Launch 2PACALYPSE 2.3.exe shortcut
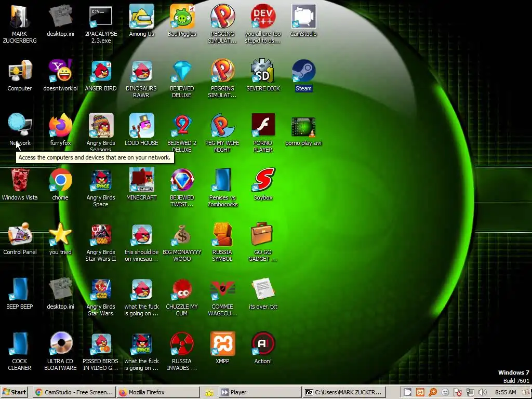This screenshot has height=399, width=532. click(x=101, y=16)
